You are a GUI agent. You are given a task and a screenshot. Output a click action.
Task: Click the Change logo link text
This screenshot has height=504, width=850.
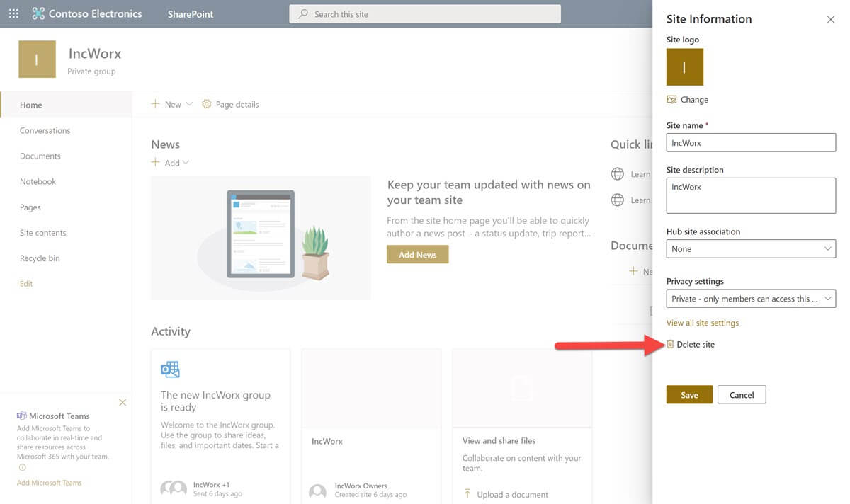694,100
